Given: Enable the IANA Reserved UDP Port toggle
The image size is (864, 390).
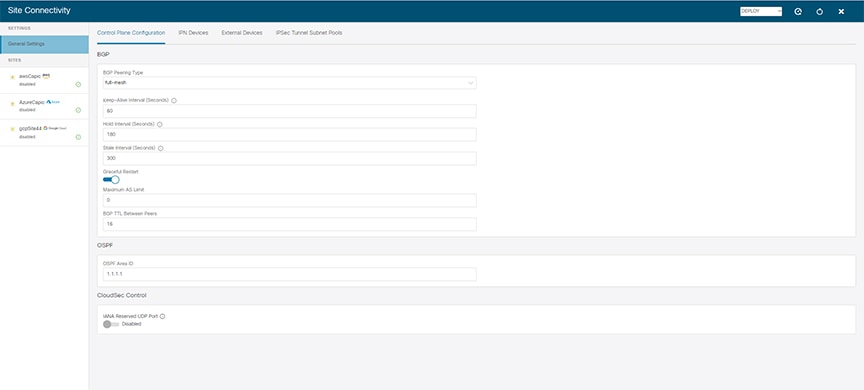Looking at the screenshot, I should coord(111,324).
